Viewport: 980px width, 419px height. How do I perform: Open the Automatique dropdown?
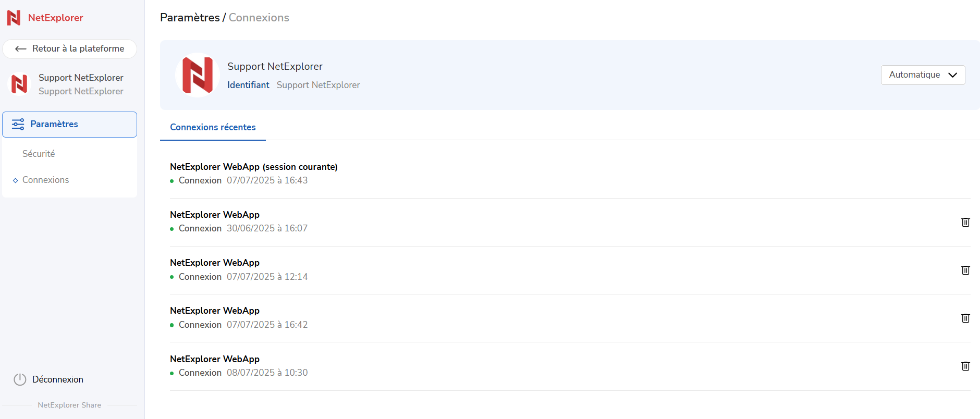pyautogui.click(x=923, y=75)
